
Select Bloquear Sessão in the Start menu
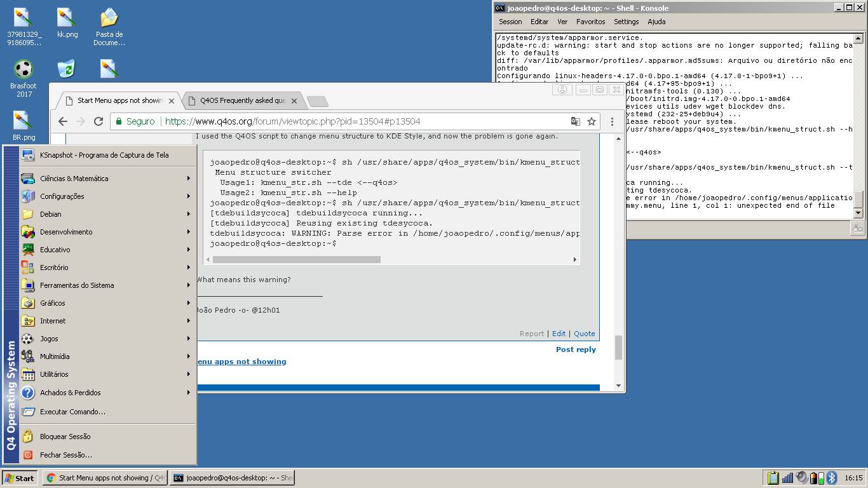click(x=107, y=437)
